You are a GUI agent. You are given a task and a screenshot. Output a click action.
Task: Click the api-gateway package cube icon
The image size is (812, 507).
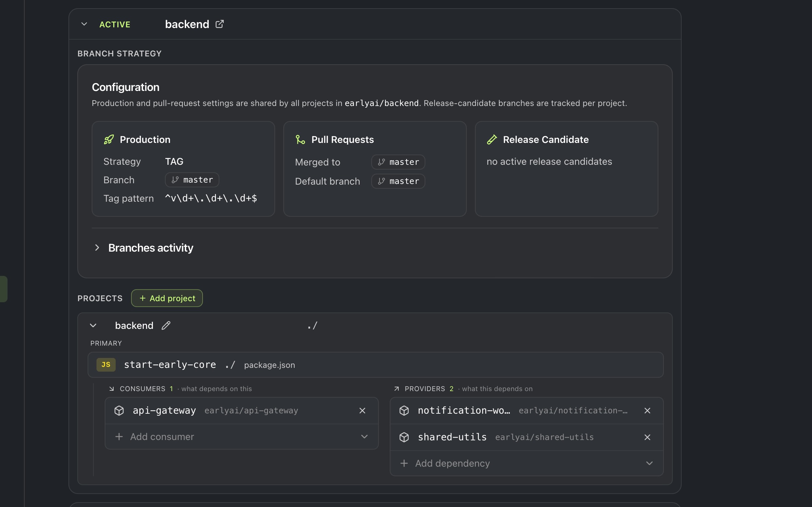click(119, 411)
